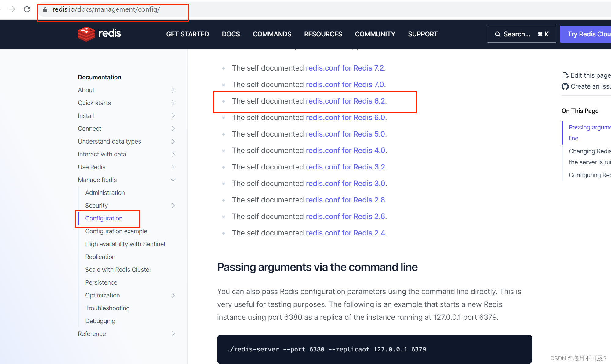Open redis.conf for Redis 6.2 link
This screenshot has height=364, width=611.
(x=345, y=101)
